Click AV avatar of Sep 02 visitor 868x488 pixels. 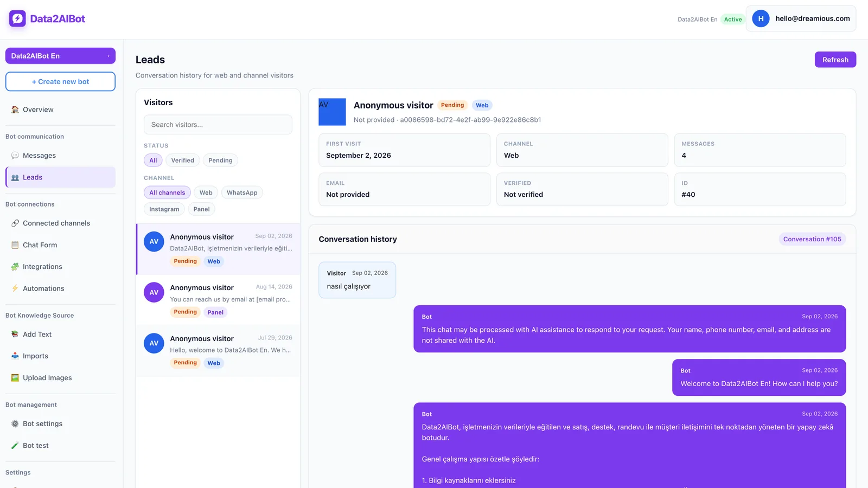coord(154,242)
